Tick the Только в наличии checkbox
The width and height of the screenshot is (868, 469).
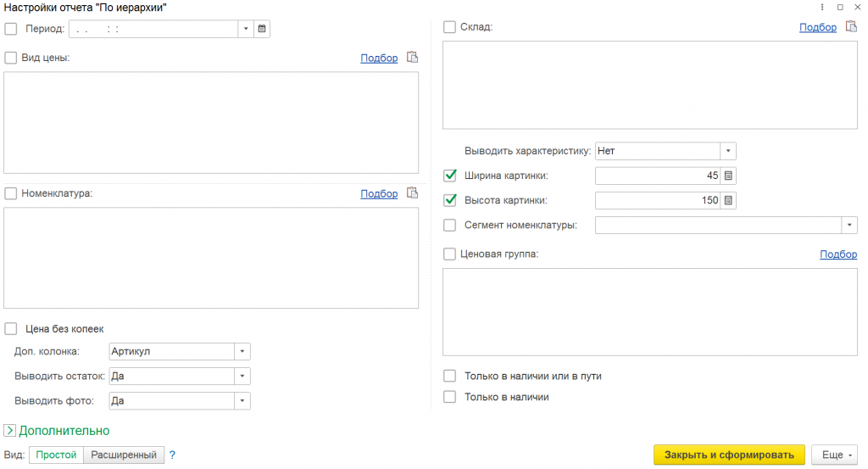[450, 397]
